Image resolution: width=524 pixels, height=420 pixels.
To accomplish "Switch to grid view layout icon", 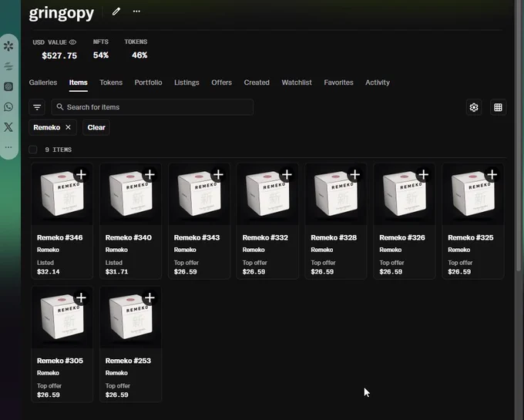I will click(498, 107).
